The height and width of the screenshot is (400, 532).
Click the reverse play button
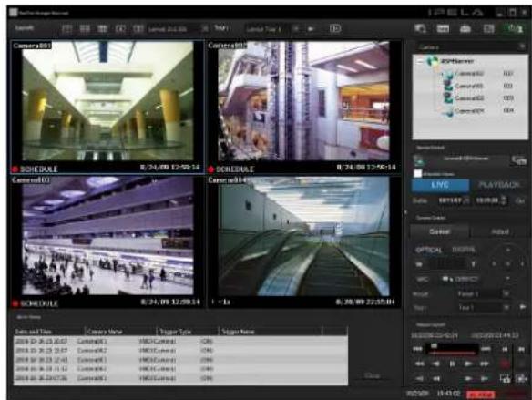[436, 364]
